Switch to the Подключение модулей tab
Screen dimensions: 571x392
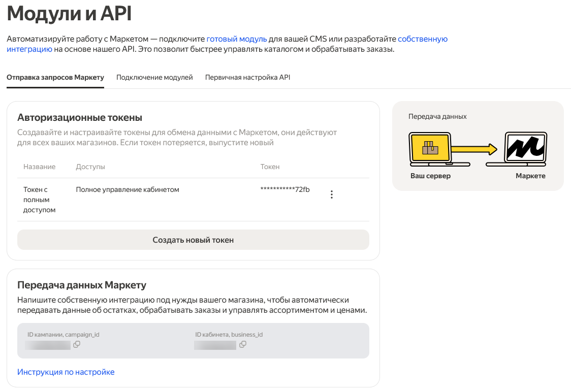point(154,78)
